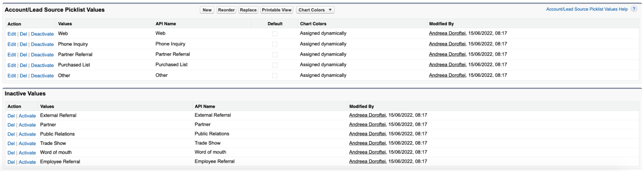Click the Reorder button
Screen dimensions: 644x171
point(226,10)
